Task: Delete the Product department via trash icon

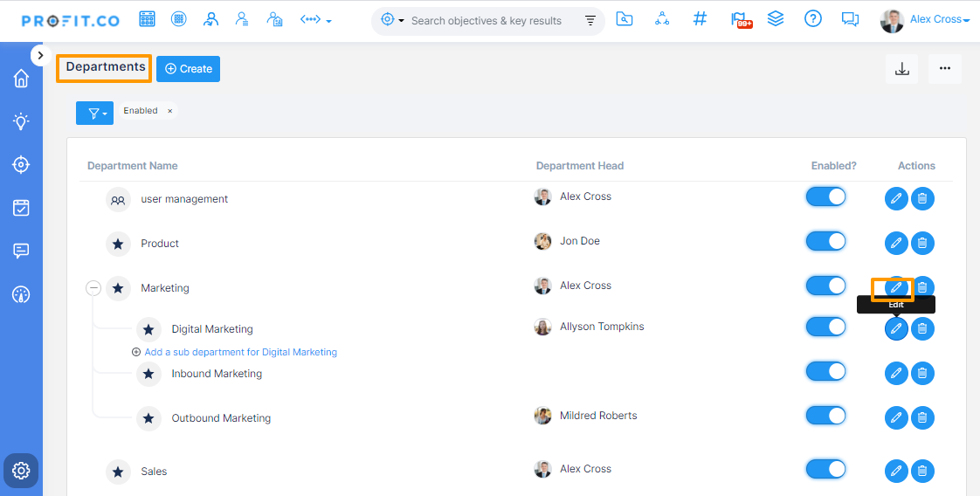Action: coord(922,243)
